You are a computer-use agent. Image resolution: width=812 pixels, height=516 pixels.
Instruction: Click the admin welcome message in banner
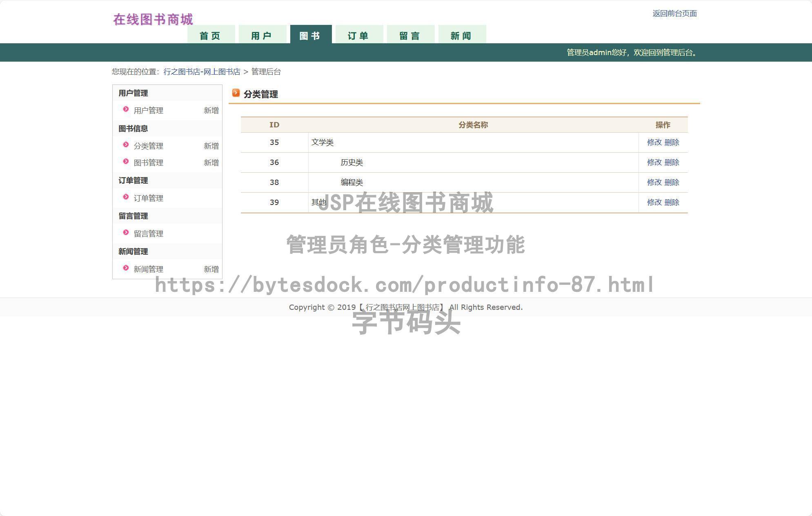coord(633,53)
